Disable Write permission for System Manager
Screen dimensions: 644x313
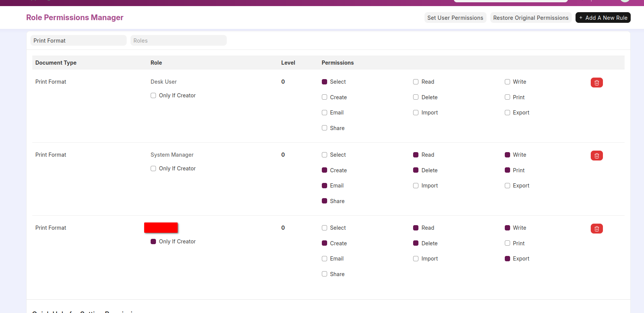coord(507,155)
